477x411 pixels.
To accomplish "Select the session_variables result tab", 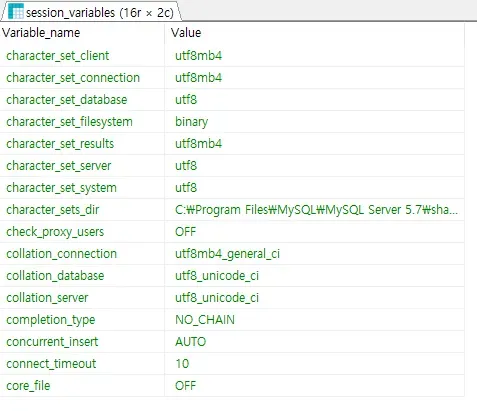I will point(91,12).
